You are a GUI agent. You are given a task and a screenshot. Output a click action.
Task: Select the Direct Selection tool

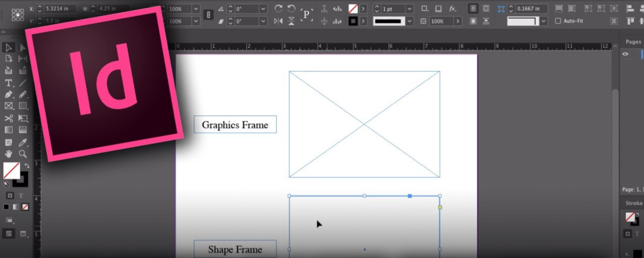tap(23, 47)
